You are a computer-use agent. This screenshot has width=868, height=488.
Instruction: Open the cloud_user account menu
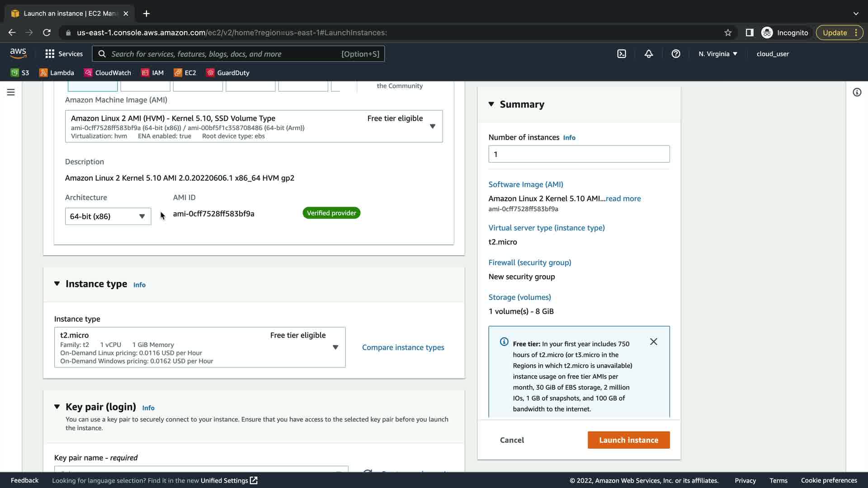tap(772, 54)
